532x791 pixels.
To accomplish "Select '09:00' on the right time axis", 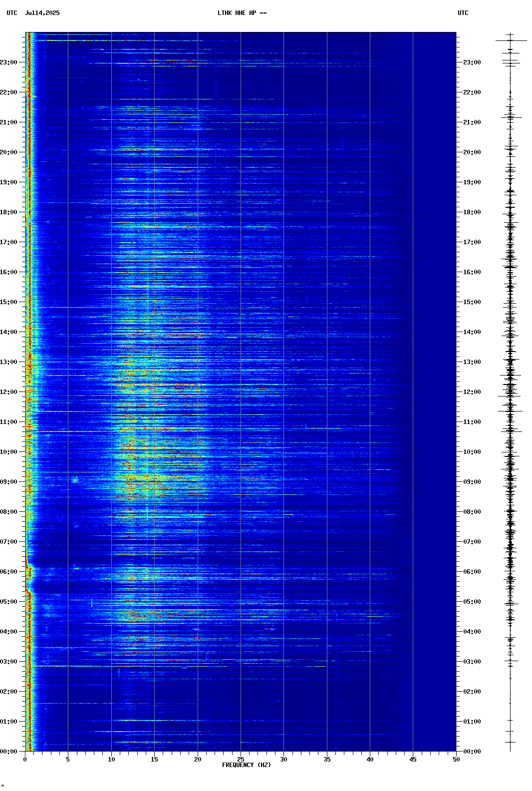I will 472,482.
